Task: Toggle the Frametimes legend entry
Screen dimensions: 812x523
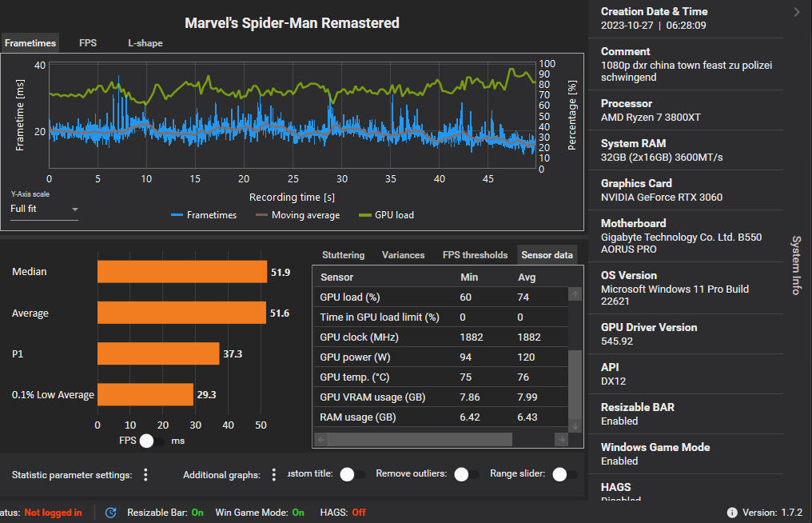Action: (x=204, y=215)
